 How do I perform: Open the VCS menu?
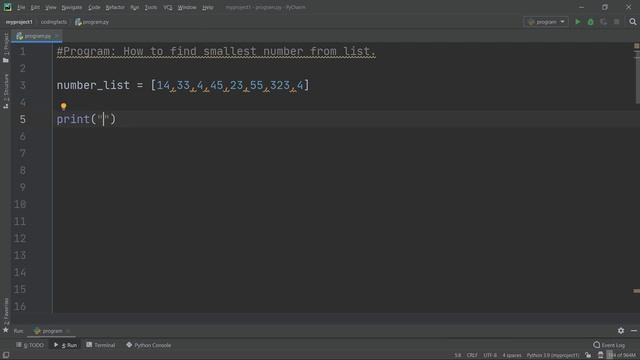point(168,7)
